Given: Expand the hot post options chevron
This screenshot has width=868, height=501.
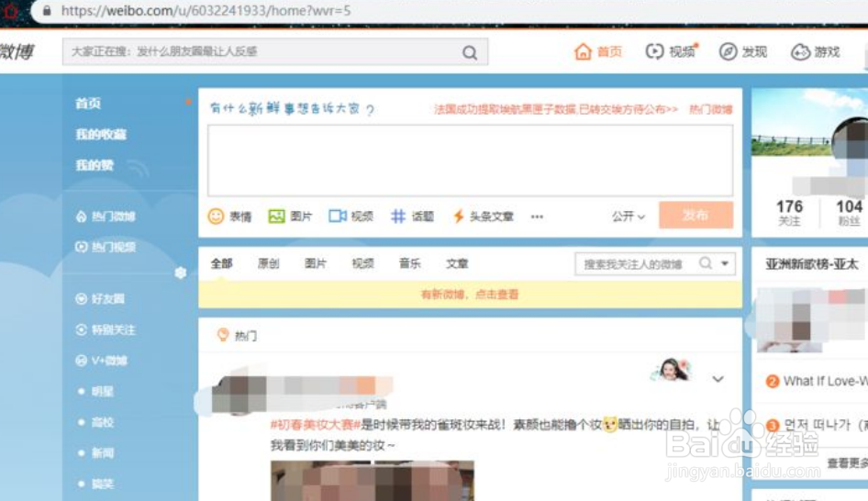Looking at the screenshot, I should [x=718, y=379].
